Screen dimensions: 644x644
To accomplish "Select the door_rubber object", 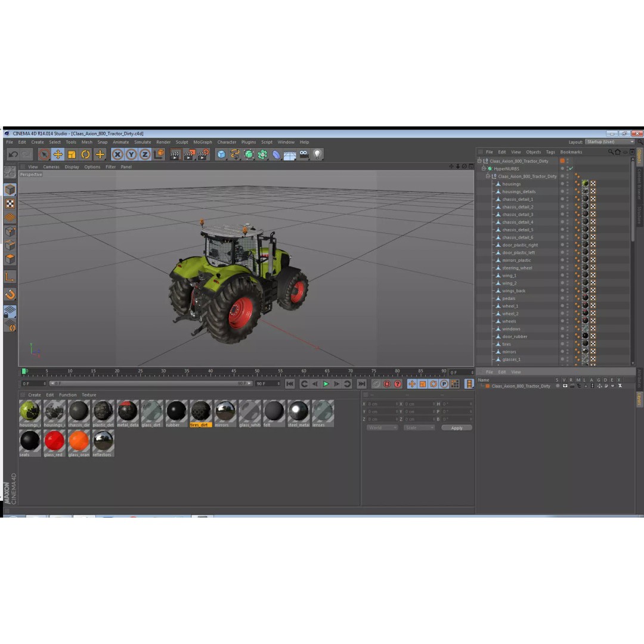I will (x=515, y=337).
